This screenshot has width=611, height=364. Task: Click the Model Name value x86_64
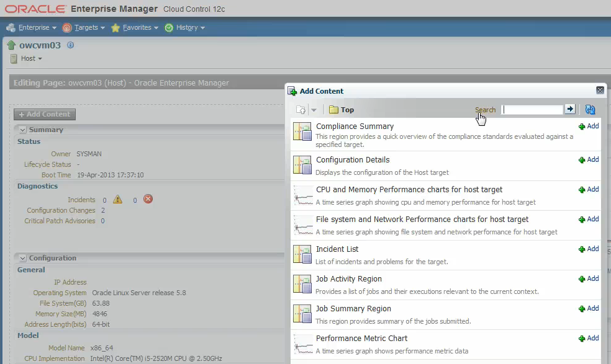point(101,348)
